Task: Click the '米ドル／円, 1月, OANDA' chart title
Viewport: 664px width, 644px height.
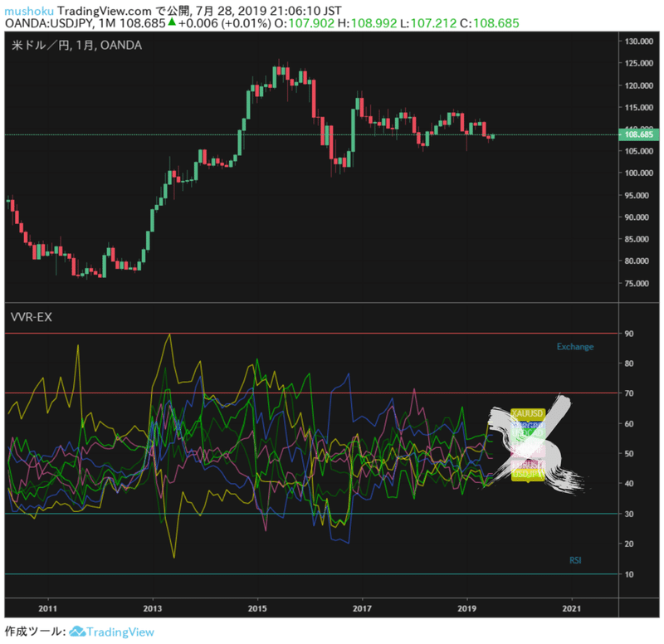Action: (x=76, y=45)
